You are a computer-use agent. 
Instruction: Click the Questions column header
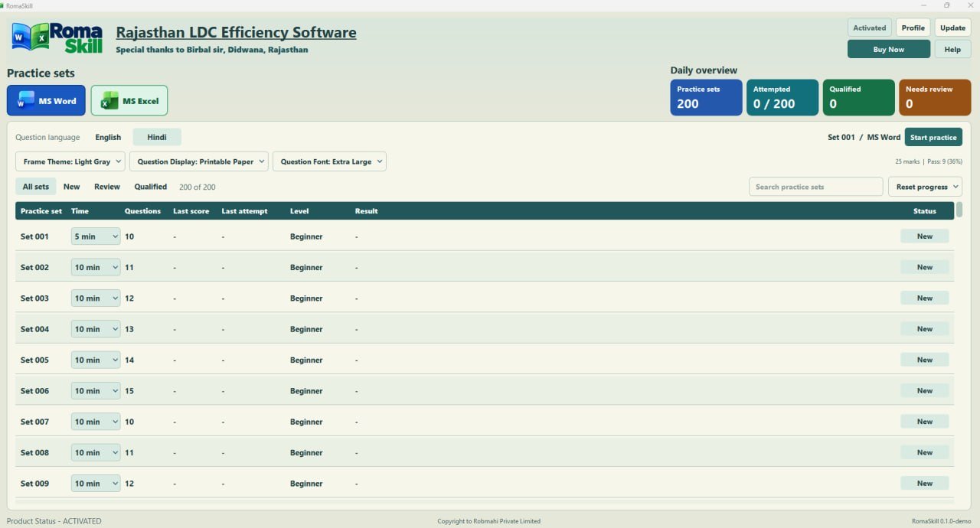pos(142,211)
